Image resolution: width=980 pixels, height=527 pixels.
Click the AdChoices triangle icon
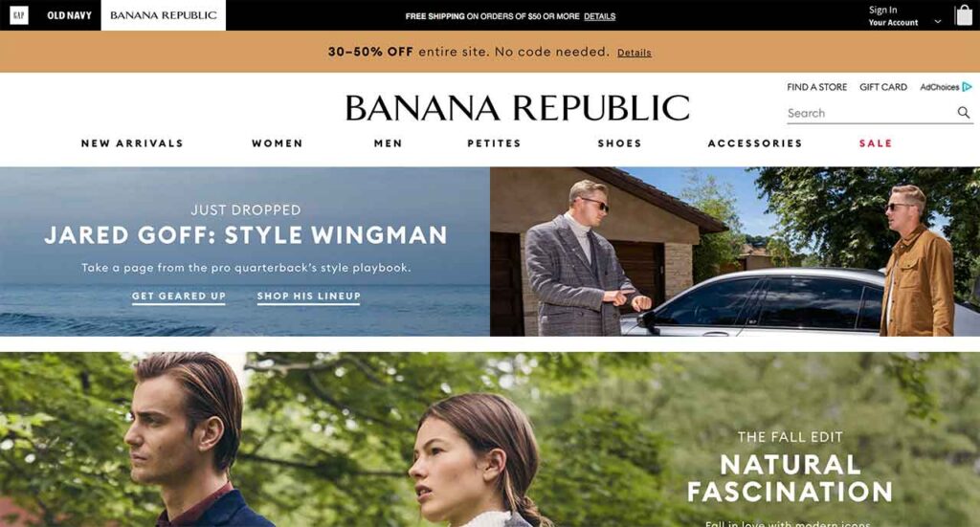967,87
